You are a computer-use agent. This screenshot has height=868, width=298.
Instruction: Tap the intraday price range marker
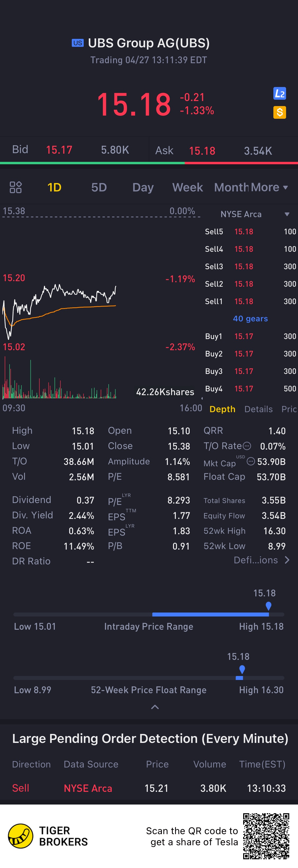point(268,606)
